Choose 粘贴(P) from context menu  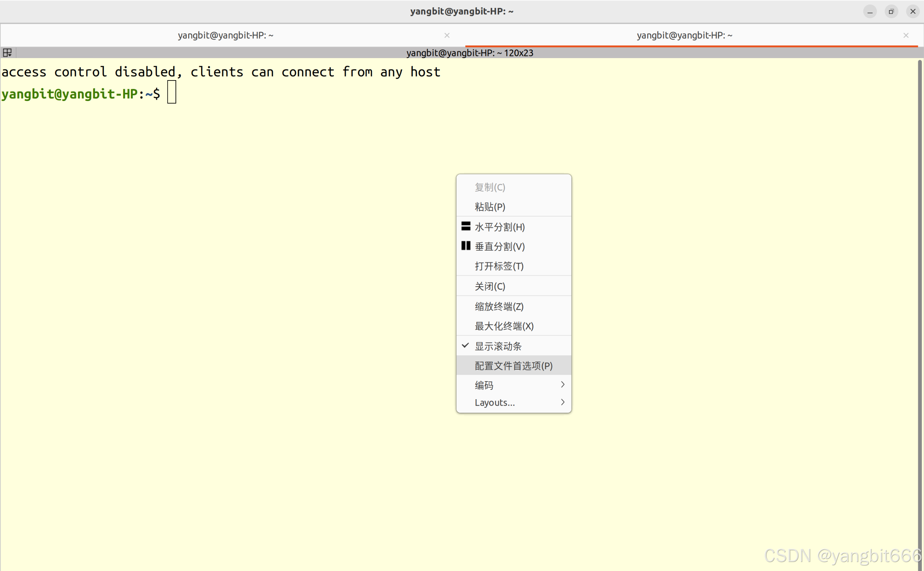click(x=490, y=206)
